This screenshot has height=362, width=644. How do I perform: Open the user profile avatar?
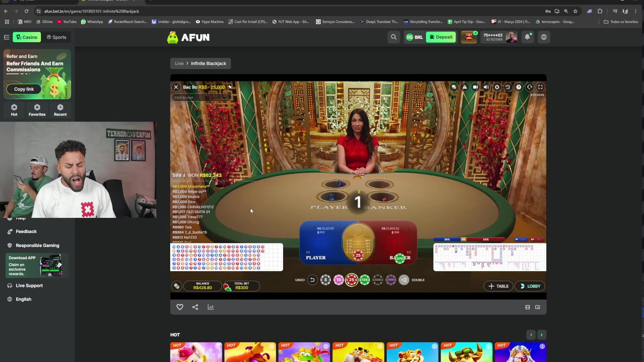tap(511, 37)
